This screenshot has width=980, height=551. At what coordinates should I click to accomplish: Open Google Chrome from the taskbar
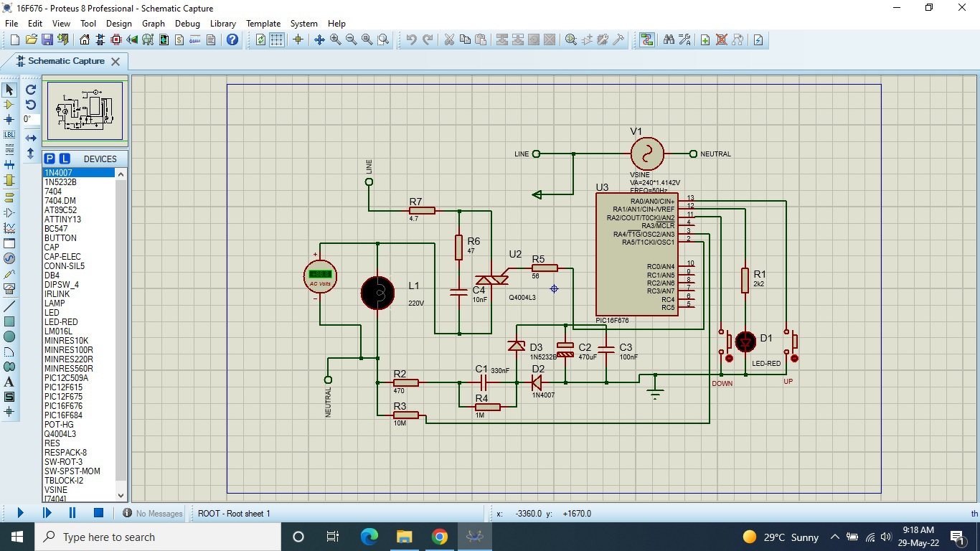[440, 537]
